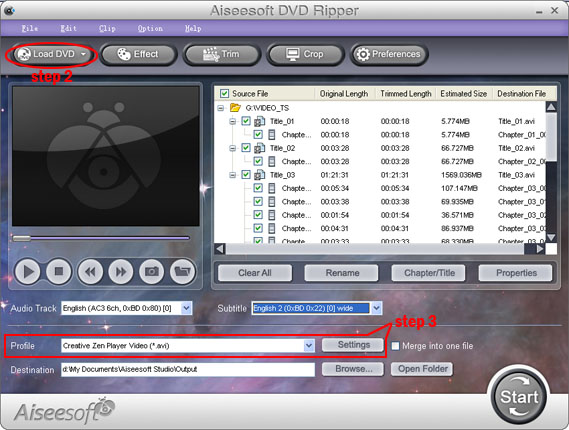This screenshot has width=569, height=430.
Task: Open the Audio Track dropdown
Action: [x=186, y=308]
